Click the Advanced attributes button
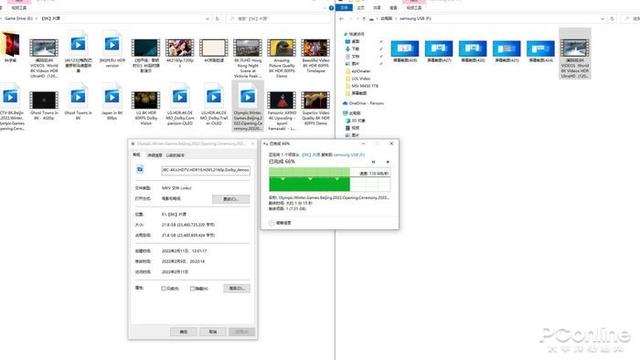Screen dimensions: 640x360 pyautogui.click(x=236, y=288)
